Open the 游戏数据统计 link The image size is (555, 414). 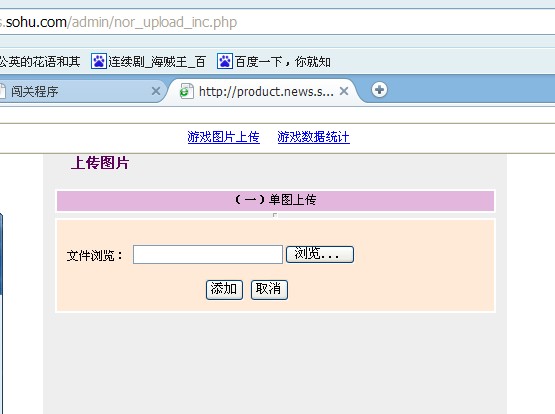313,137
